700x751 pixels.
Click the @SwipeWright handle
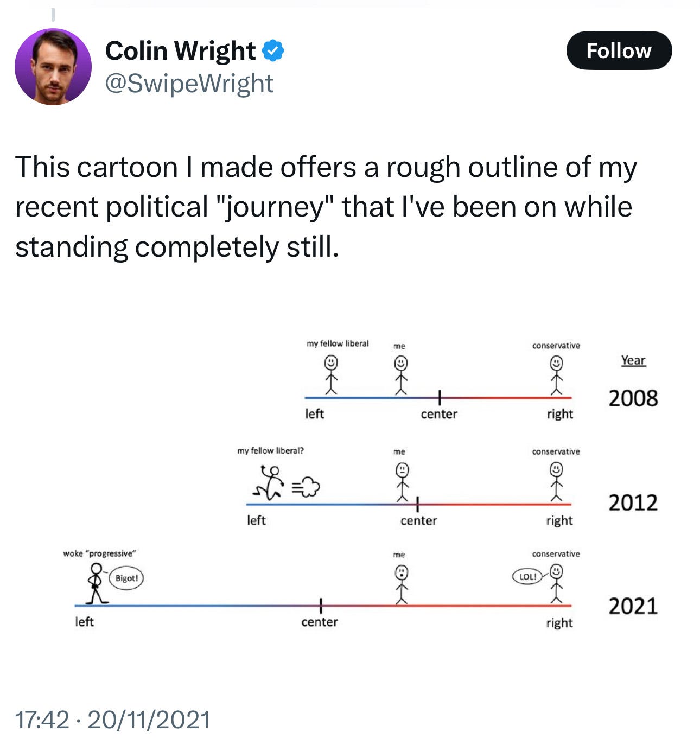[x=189, y=84]
